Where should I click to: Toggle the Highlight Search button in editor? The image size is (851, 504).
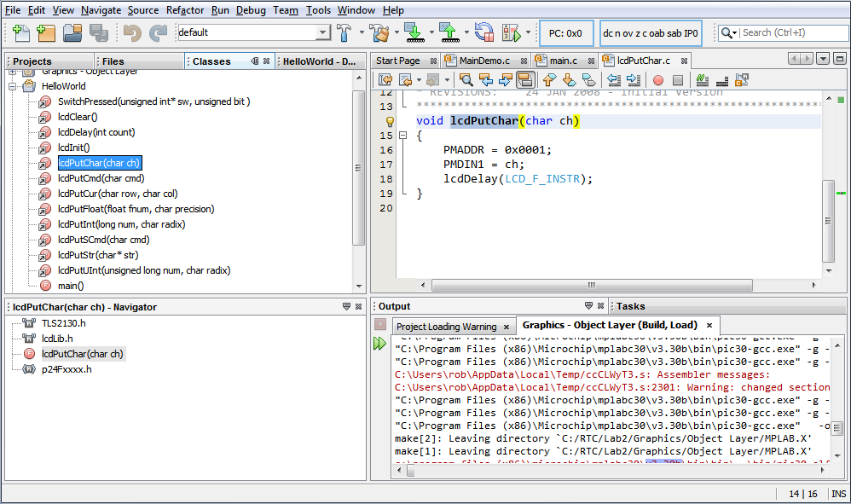coord(526,80)
